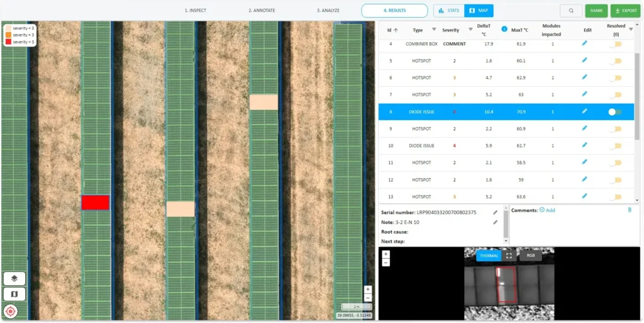
Task: Open the Type column filter
Action: click(x=433, y=30)
